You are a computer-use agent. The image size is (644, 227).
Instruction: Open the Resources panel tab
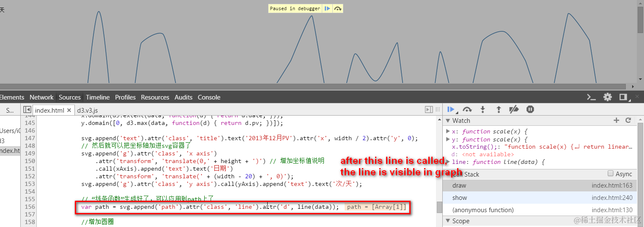[x=155, y=97]
